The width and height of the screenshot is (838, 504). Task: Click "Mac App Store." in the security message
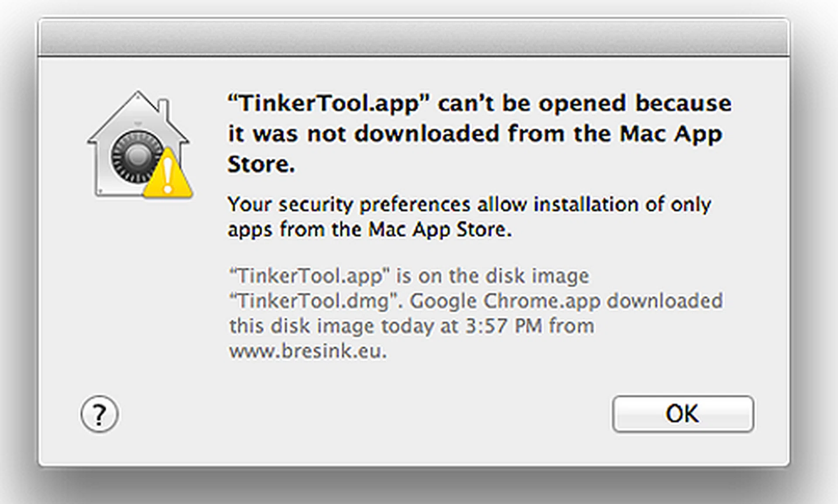point(440,230)
